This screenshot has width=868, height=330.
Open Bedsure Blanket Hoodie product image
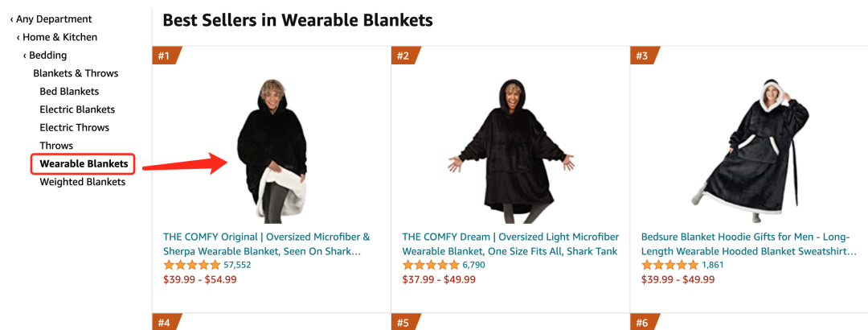coord(747,151)
